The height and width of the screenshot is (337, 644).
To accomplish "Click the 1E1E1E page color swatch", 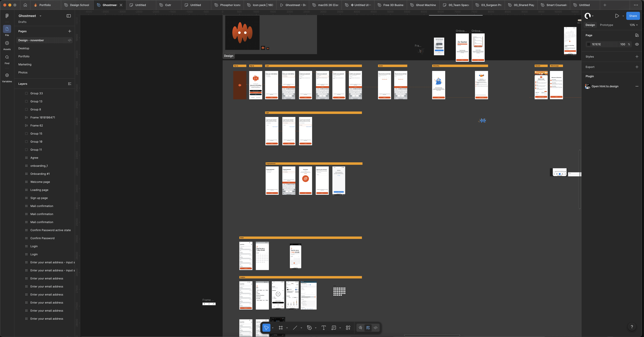I will click(x=589, y=44).
